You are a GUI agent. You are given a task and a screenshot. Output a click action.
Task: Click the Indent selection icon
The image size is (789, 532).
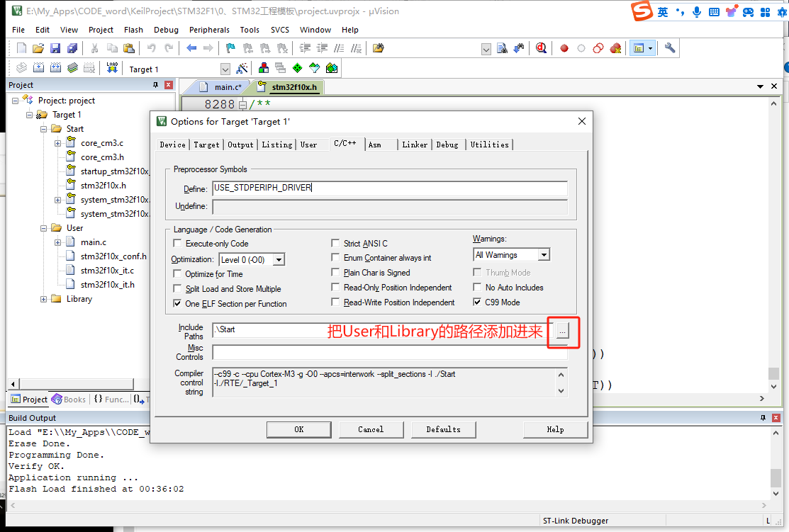pyautogui.click(x=305, y=48)
